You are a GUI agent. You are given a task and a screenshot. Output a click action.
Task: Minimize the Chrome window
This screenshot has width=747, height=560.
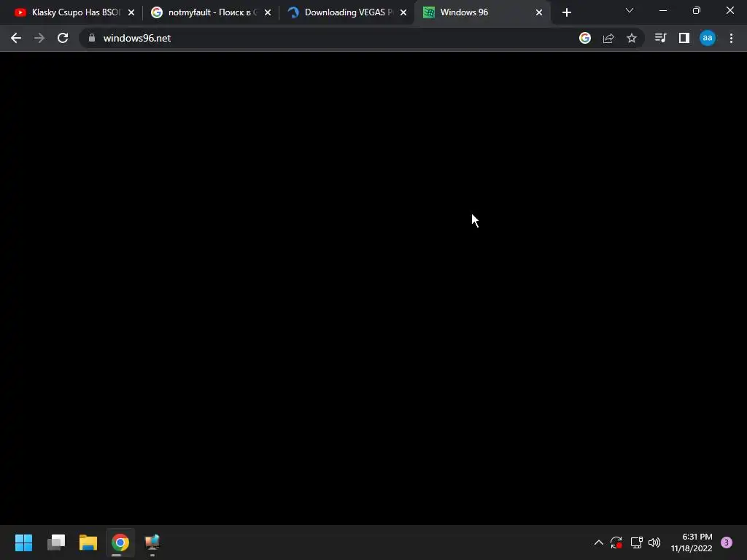(663, 10)
